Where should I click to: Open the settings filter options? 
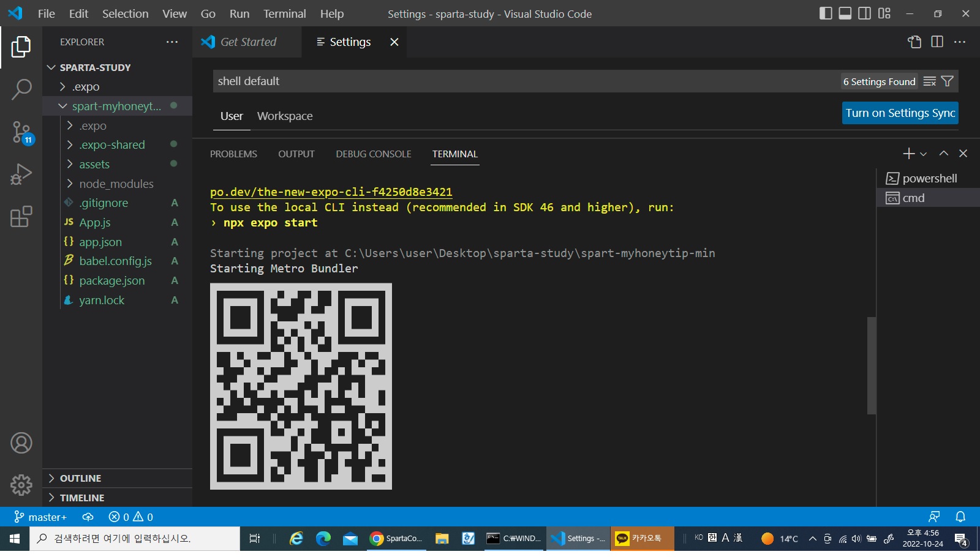tap(947, 81)
